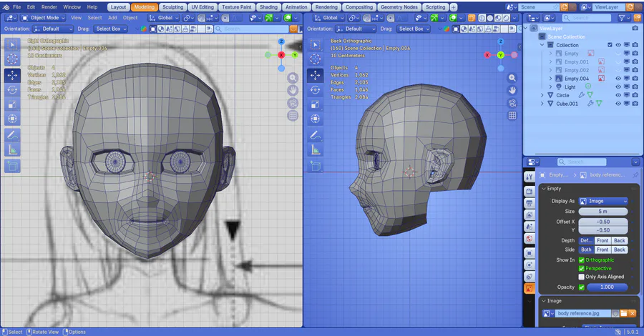Set Depth to Front
The image size is (644, 336).
click(x=602, y=241)
